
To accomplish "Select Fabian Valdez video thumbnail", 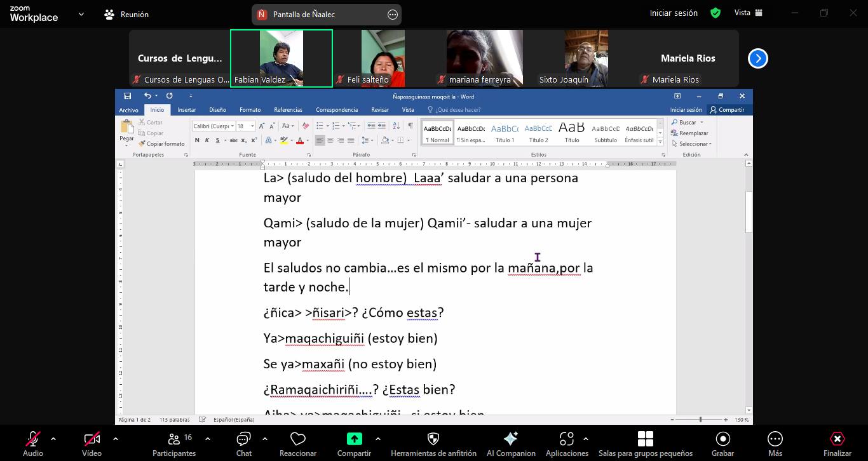I will (x=281, y=58).
